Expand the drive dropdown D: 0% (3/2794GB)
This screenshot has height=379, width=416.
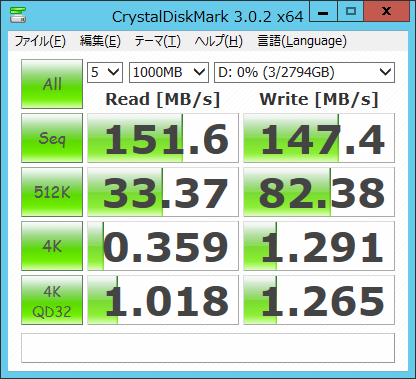(x=304, y=72)
